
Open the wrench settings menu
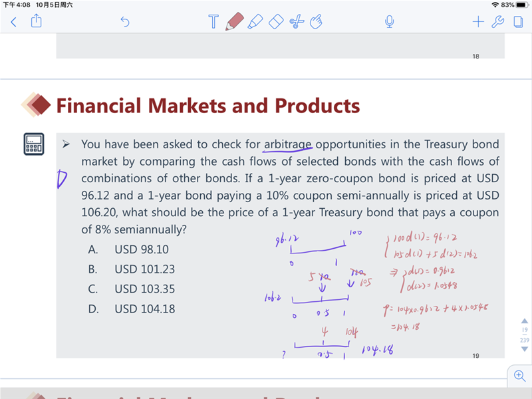(x=497, y=22)
